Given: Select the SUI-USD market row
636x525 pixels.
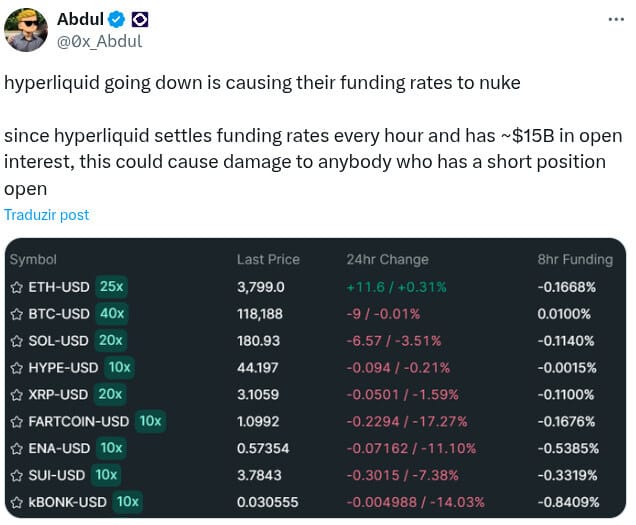Looking at the screenshot, I should 315,475.
